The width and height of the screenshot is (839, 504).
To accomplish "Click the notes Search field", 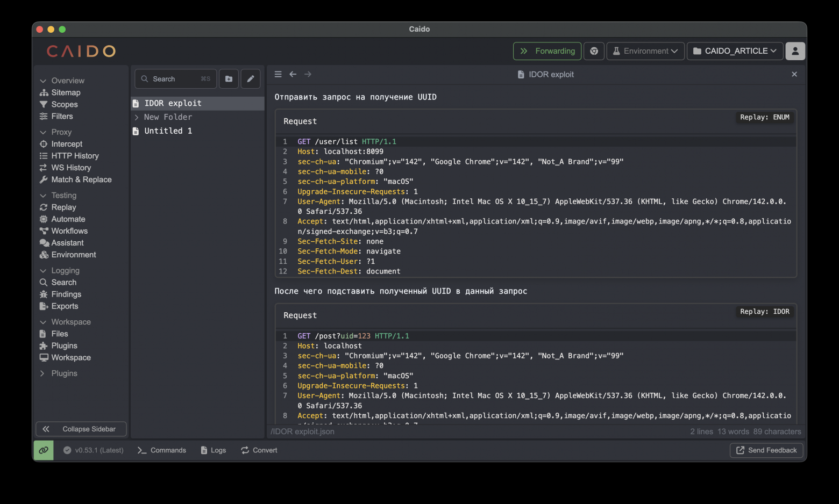I will pyautogui.click(x=175, y=79).
